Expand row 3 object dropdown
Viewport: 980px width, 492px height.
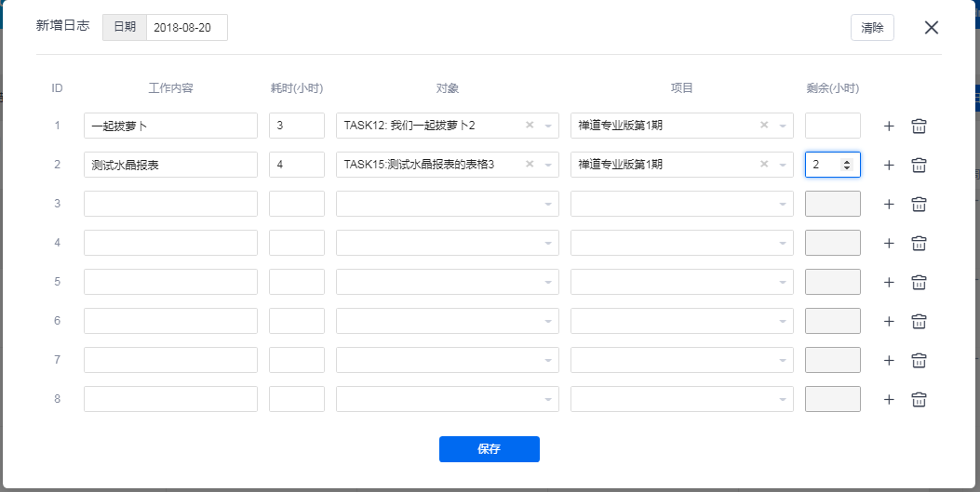click(x=548, y=205)
